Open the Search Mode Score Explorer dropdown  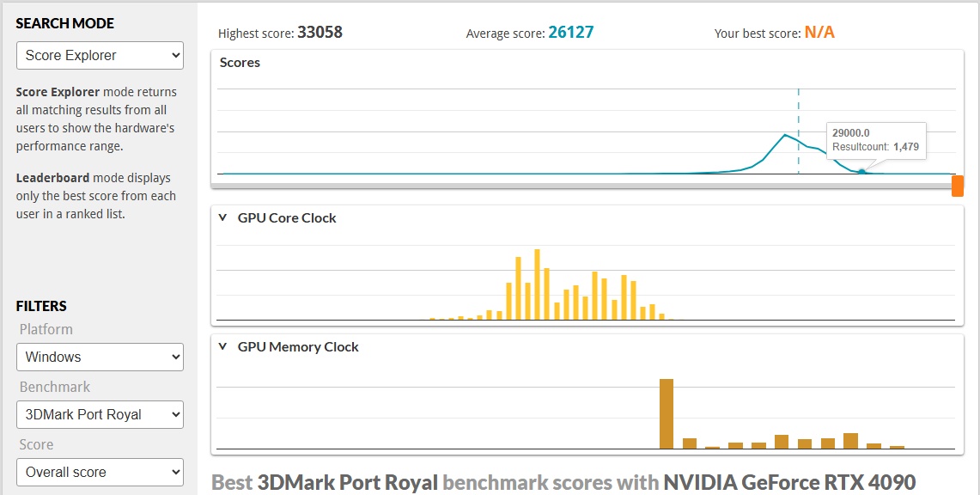pos(100,56)
